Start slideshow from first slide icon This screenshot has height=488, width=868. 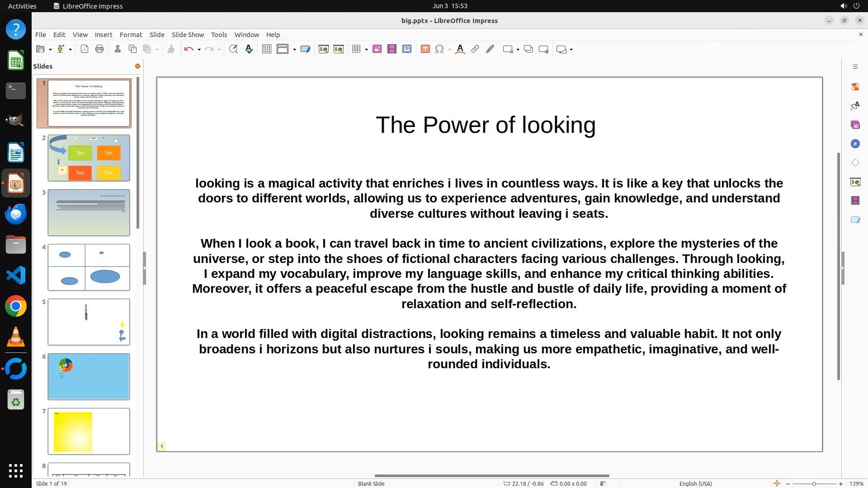pyautogui.click(x=323, y=49)
